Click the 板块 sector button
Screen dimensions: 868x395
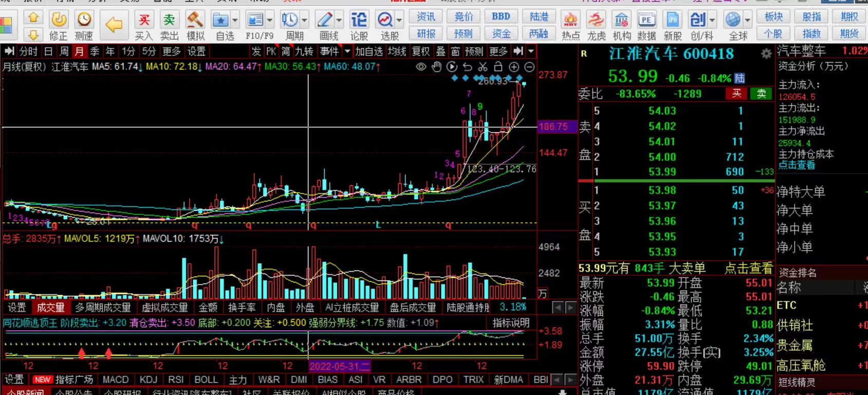(x=773, y=17)
